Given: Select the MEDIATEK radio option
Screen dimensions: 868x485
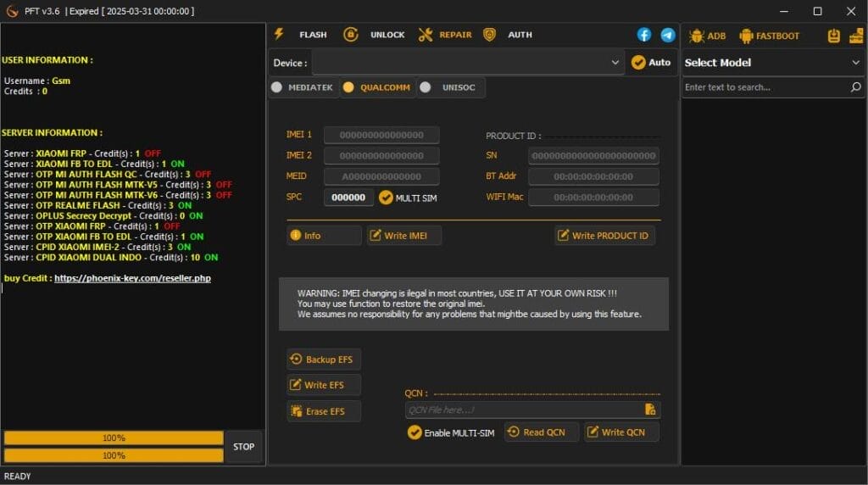Looking at the screenshot, I should [x=303, y=87].
